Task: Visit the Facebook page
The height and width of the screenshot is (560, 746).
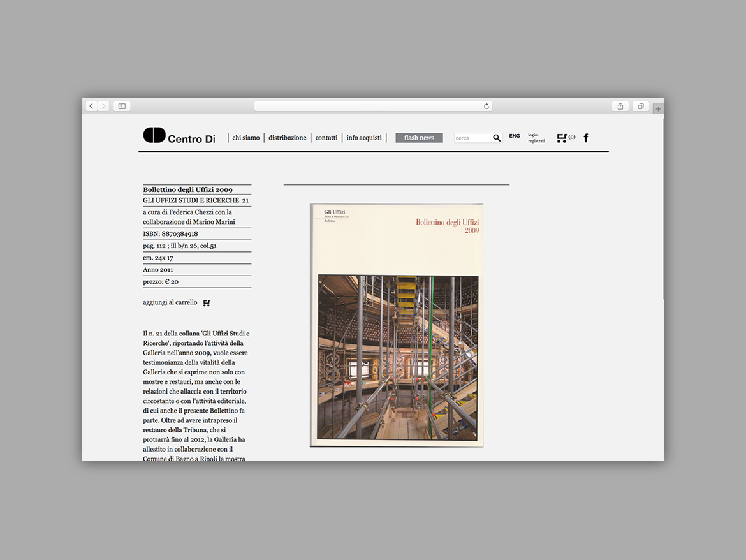Action: tap(586, 138)
